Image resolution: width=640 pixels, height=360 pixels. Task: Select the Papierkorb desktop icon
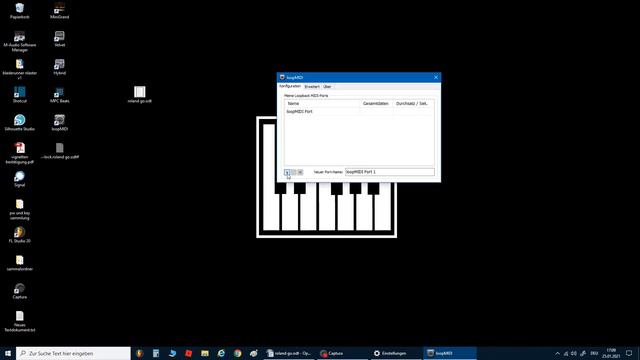(20, 11)
